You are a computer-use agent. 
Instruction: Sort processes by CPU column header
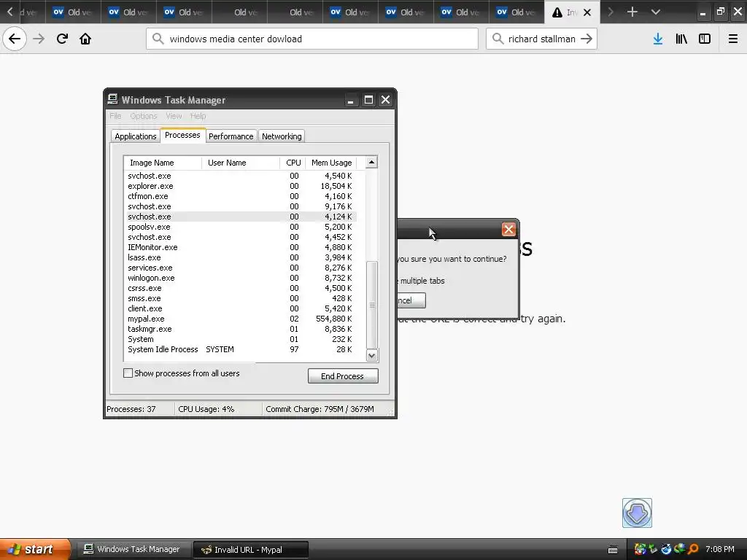[293, 163]
